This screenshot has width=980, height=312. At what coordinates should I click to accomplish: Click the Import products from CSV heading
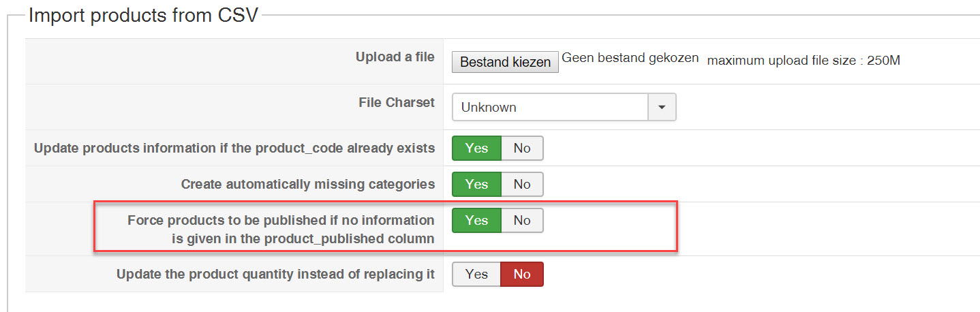tap(143, 16)
